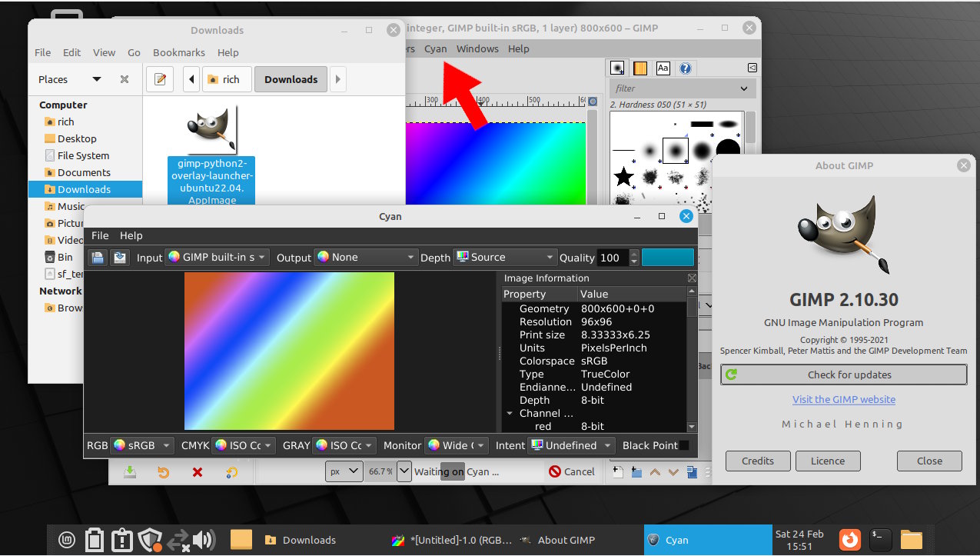
Task: Open the Fonts tab in GIMP dock
Action: point(663,68)
